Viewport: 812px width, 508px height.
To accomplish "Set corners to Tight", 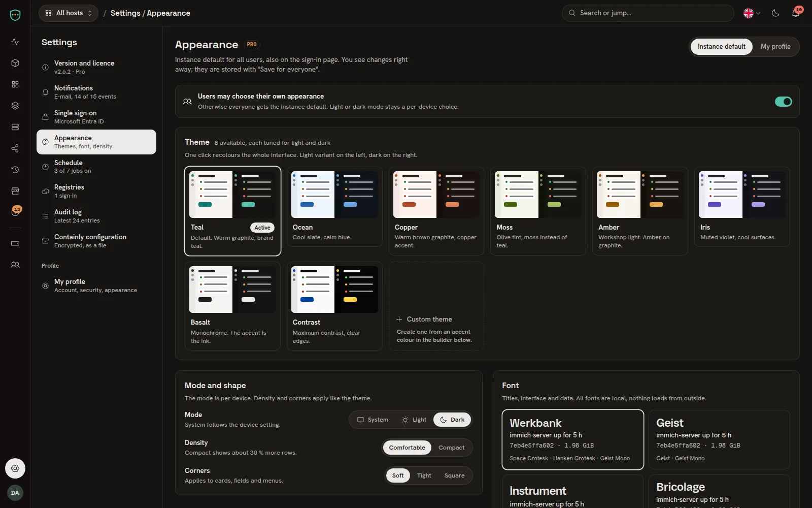I will point(424,475).
